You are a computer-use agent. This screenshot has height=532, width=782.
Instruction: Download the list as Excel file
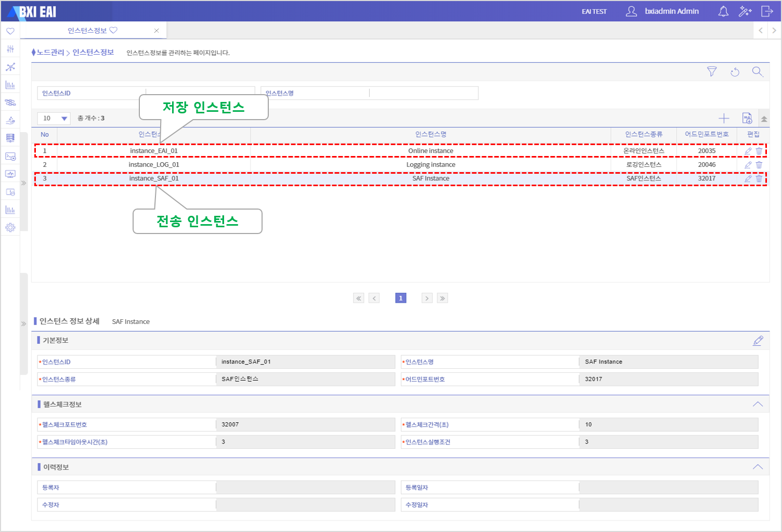[x=747, y=119]
